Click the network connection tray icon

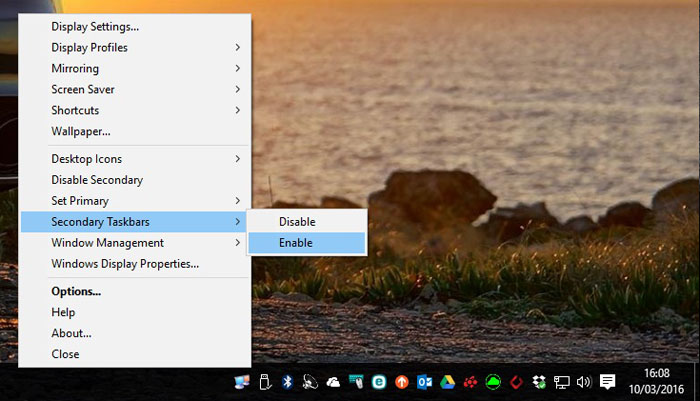(562, 382)
